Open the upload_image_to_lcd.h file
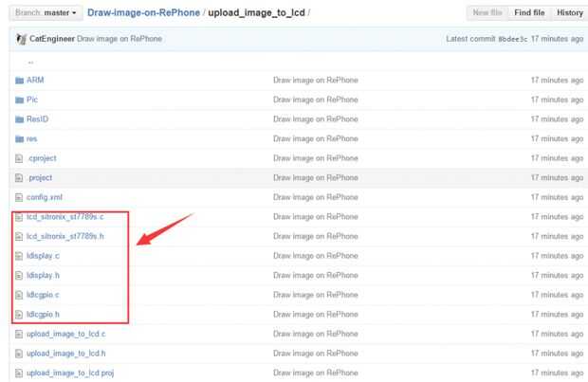The height and width of the screenshot is (382, 588). [66, 354]
